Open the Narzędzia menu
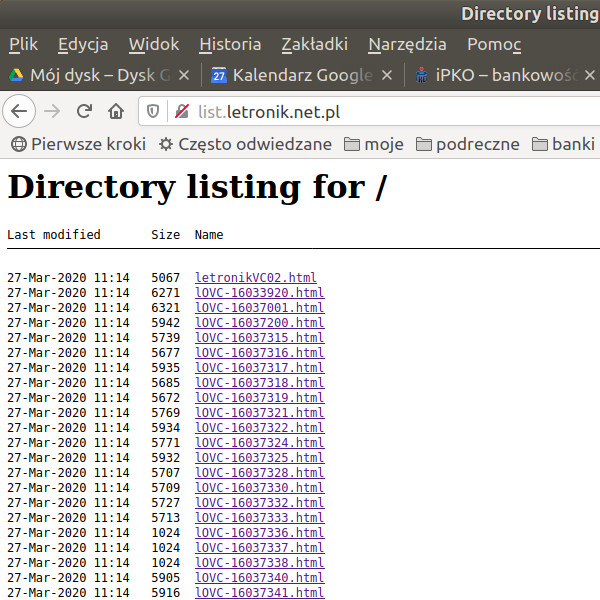The height and width of the screenshot is (600, 600). 407,44
